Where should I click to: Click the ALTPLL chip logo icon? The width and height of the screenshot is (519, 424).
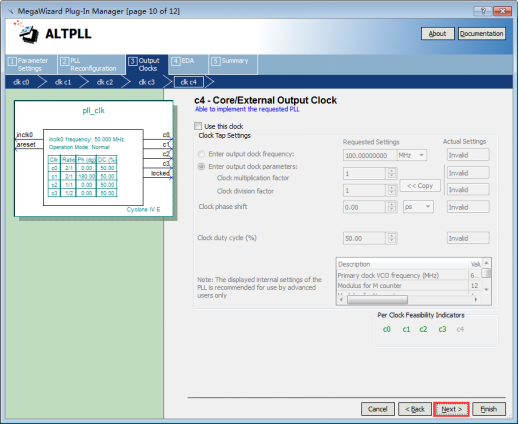point(26,33)
